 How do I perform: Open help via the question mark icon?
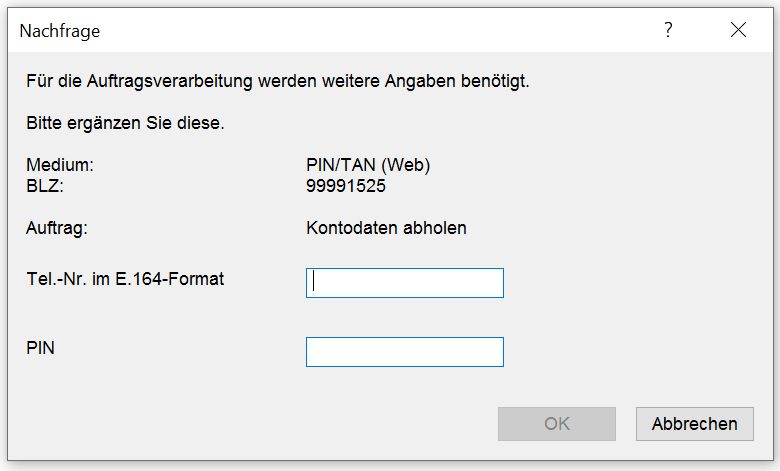(x=668, y=30)
